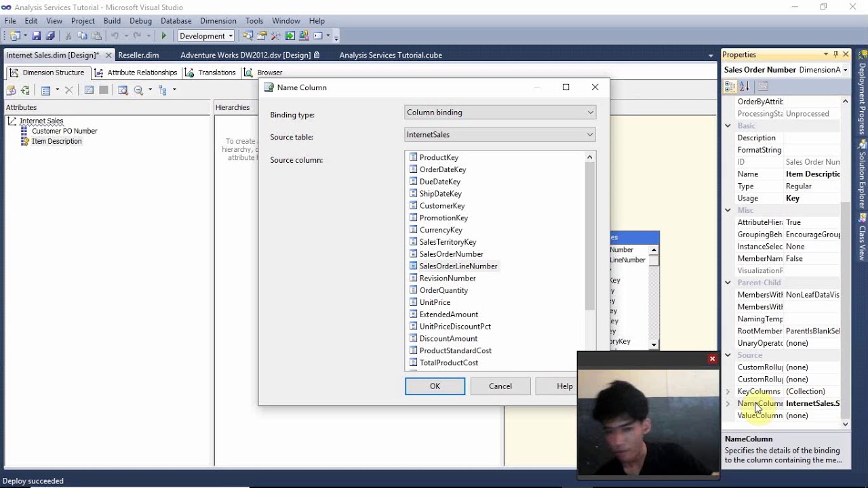Click OK in the Name Column dialog

(435, 386)
